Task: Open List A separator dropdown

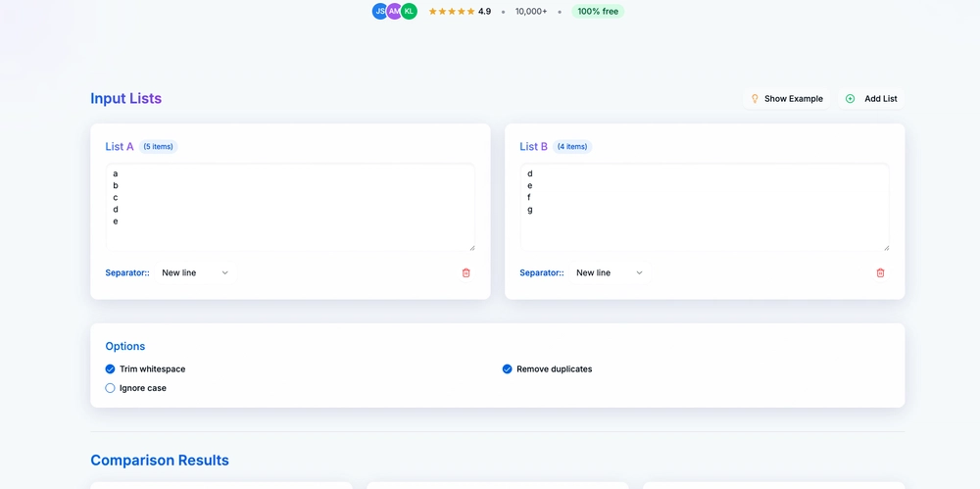Action: click(196, 272)
